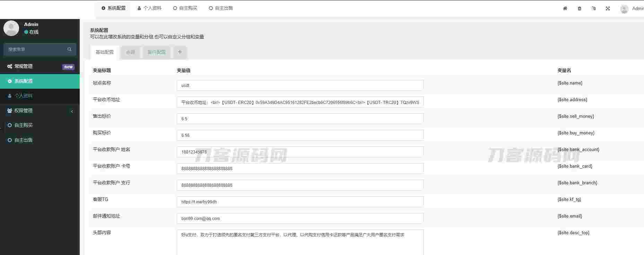
Task: Click the {$site.email} variable name text
Action: coord(569,216)
